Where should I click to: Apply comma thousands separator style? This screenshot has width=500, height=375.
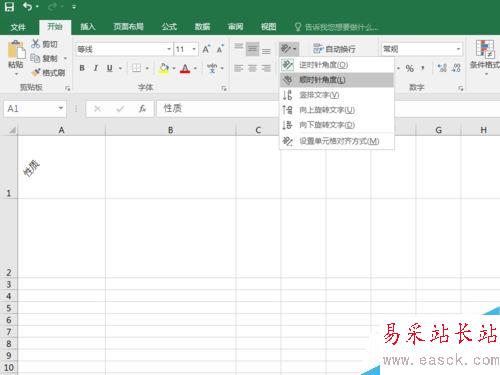click(423, 68)
